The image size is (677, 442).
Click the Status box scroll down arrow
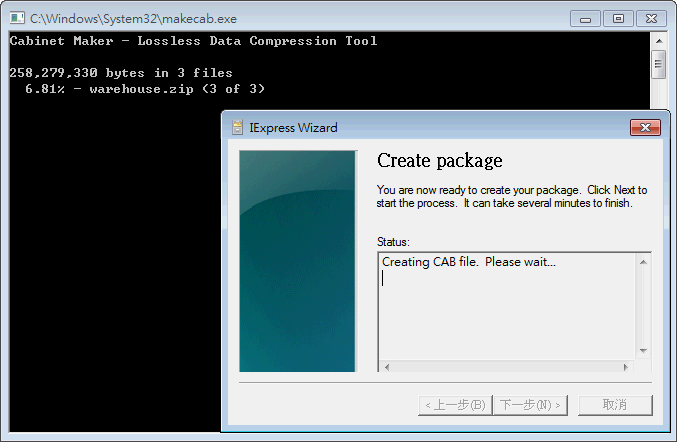(x=643, y=350)
